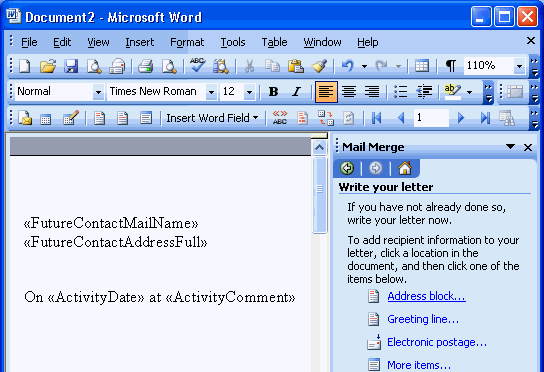
Task: Go to last record arrow
Action: click(x=485, y=118)
